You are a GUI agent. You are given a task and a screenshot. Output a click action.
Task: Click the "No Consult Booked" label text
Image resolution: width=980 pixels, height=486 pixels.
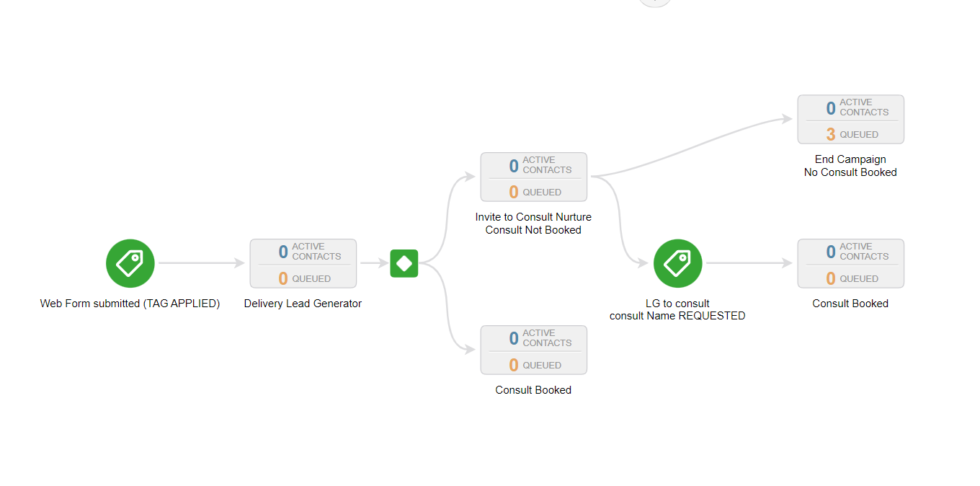(x=850, y=172)
